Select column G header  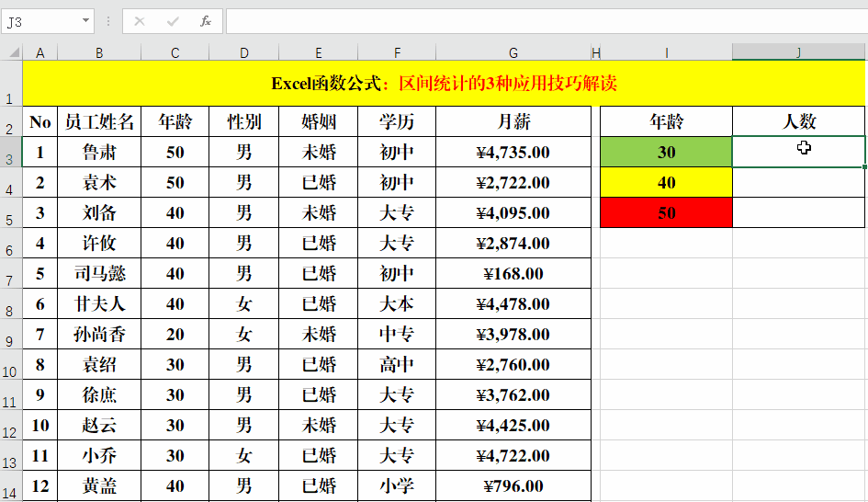coord(513,52)
